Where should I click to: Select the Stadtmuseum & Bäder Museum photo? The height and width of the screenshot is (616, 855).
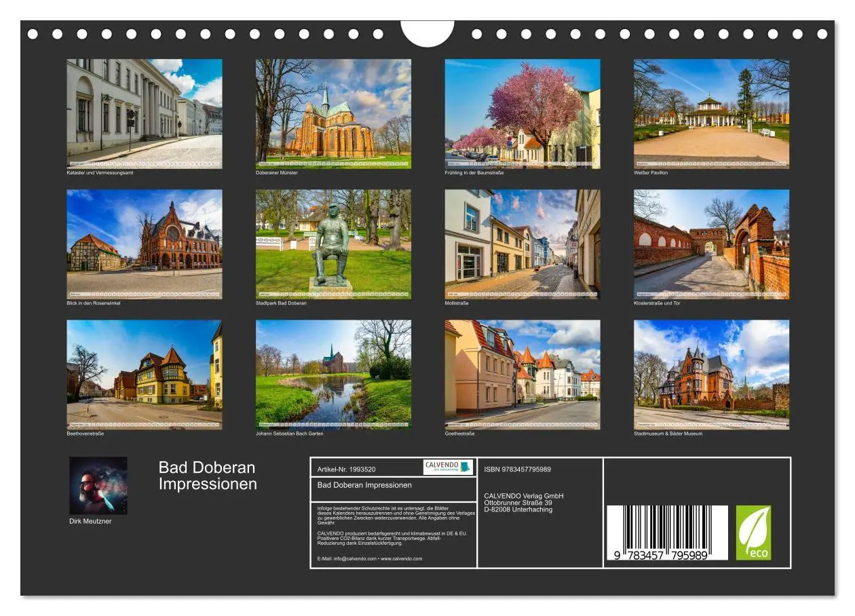tap(711, 374)
